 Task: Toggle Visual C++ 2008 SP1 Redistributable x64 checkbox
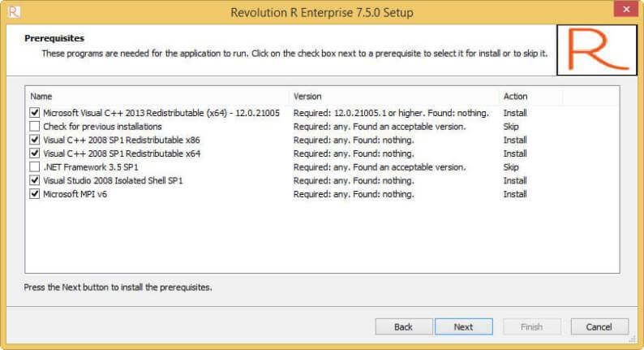pyautogui.click(x=35, y=153)
